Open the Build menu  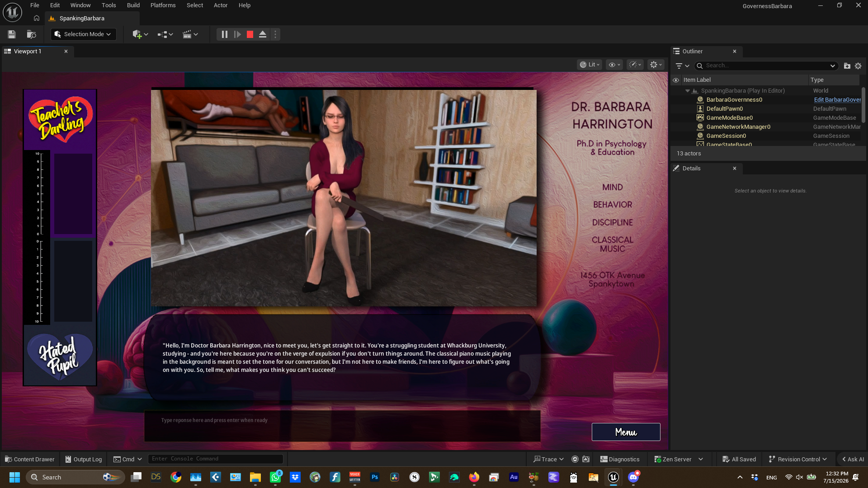pyautogui.click(x=133, y=5)
